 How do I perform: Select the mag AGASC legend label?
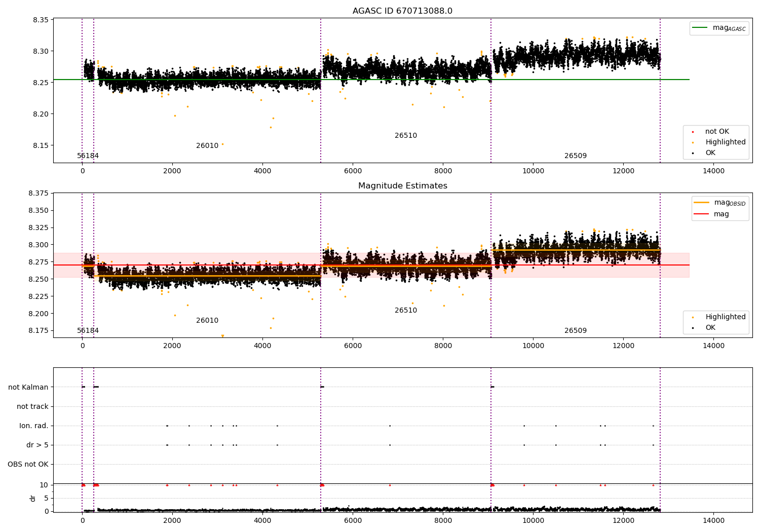[x=729, y=28]
